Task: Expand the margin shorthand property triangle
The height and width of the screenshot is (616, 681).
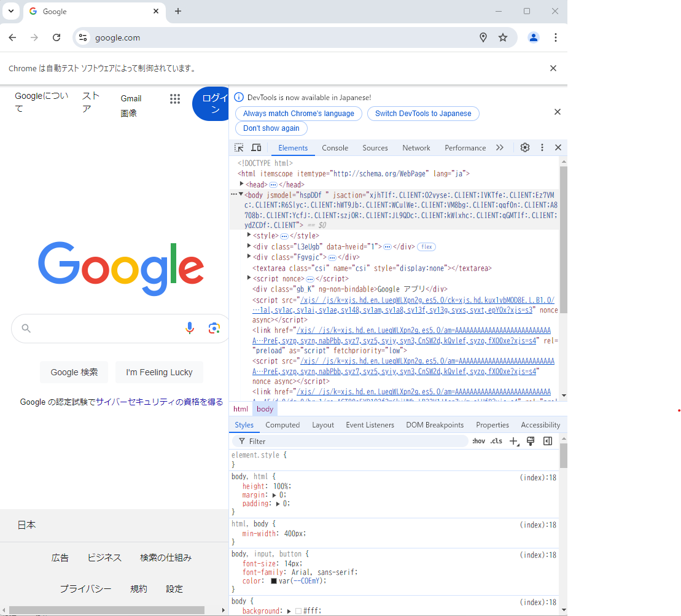Action: point(274,495)
